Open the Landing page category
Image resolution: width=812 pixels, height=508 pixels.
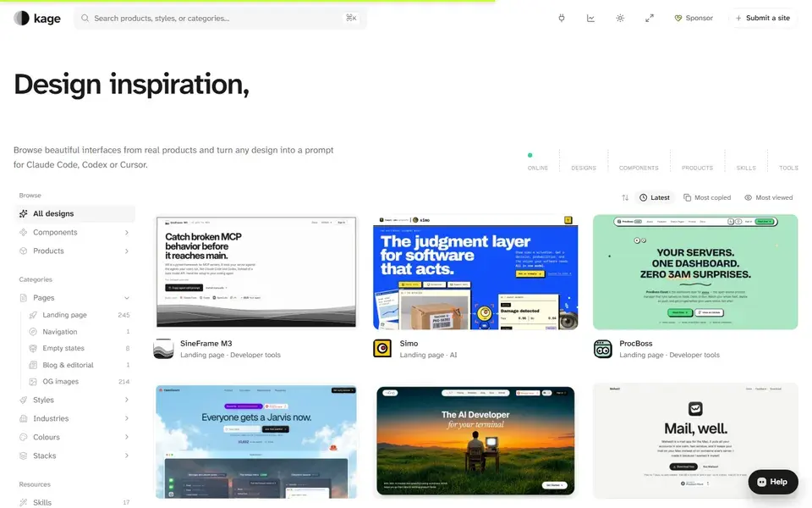[80, 315]
